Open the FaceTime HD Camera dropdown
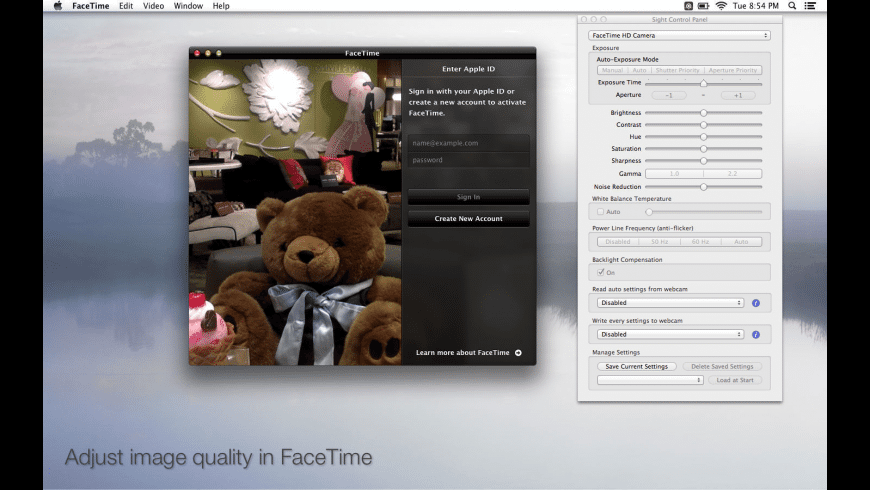Screen dimensions: 870x490 (679, 35)
